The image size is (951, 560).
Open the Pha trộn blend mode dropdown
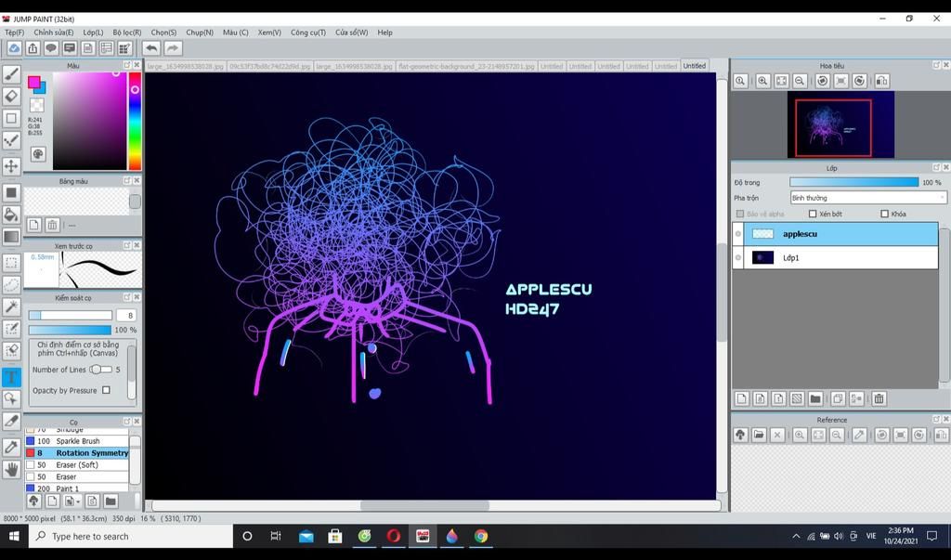coord(868,198)
